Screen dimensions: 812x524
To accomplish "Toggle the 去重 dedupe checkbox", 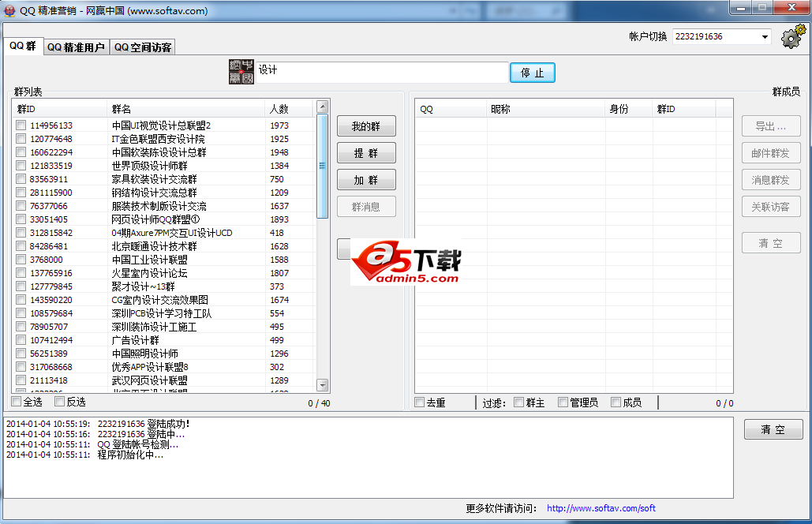I will [420, 402].
